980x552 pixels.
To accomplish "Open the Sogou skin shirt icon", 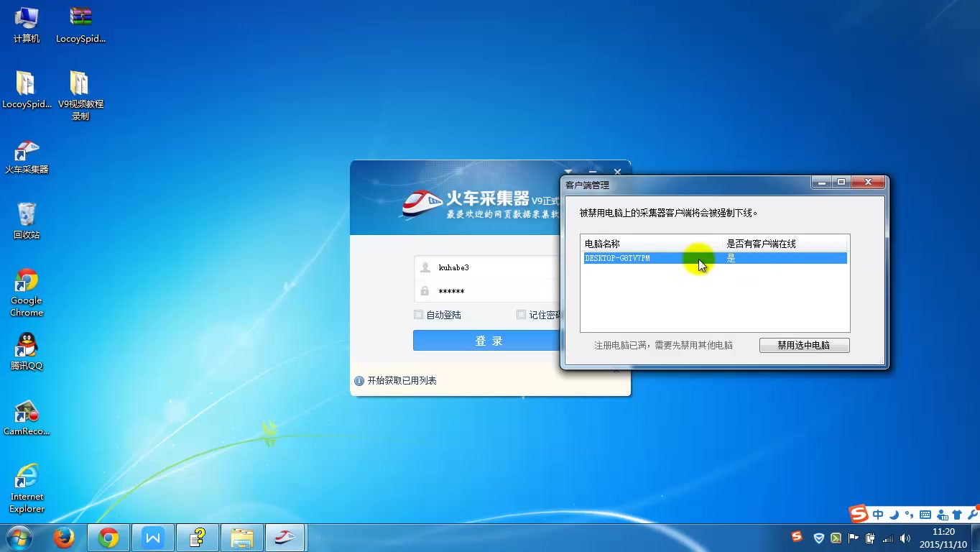I will click(x=957, y=515).
